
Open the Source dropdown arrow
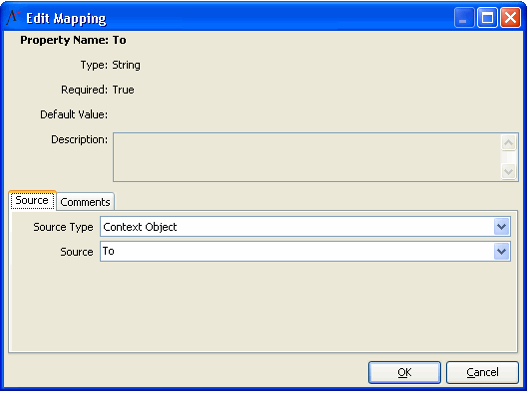[x=501, y=252]
